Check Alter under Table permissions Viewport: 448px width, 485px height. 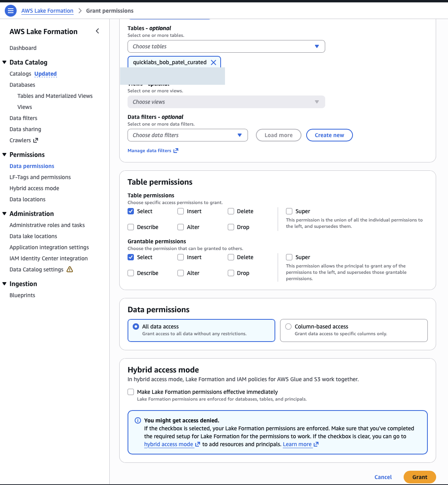181,227
